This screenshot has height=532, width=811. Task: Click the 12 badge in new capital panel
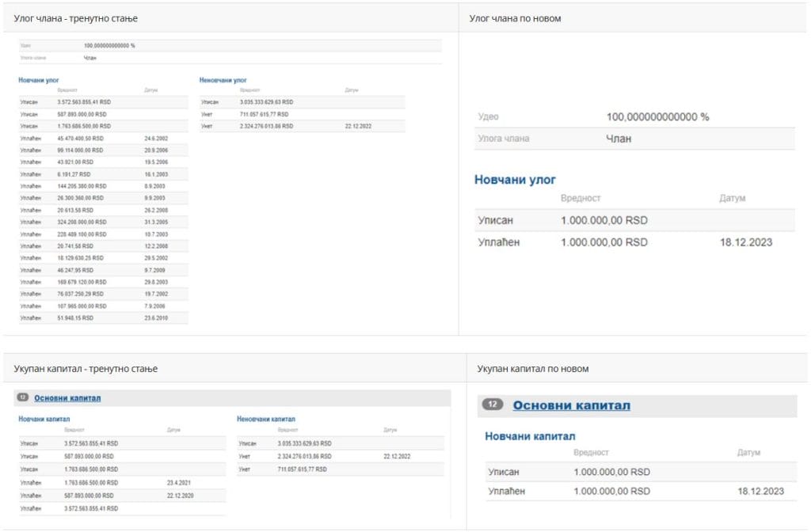pyautogui.click(x=493, y=405)
